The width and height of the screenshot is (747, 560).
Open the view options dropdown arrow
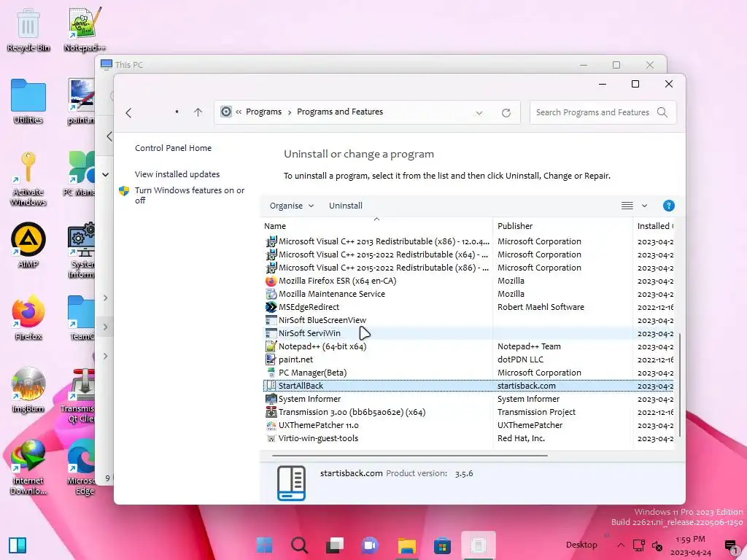[x=644, y=206]
